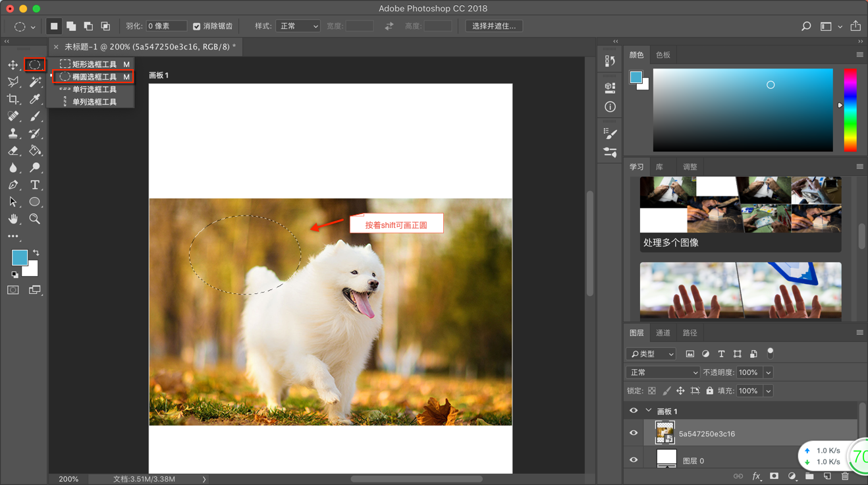Select the Move tool
Viewport: 868px width, 485px height.
click(x=13, y=65)
